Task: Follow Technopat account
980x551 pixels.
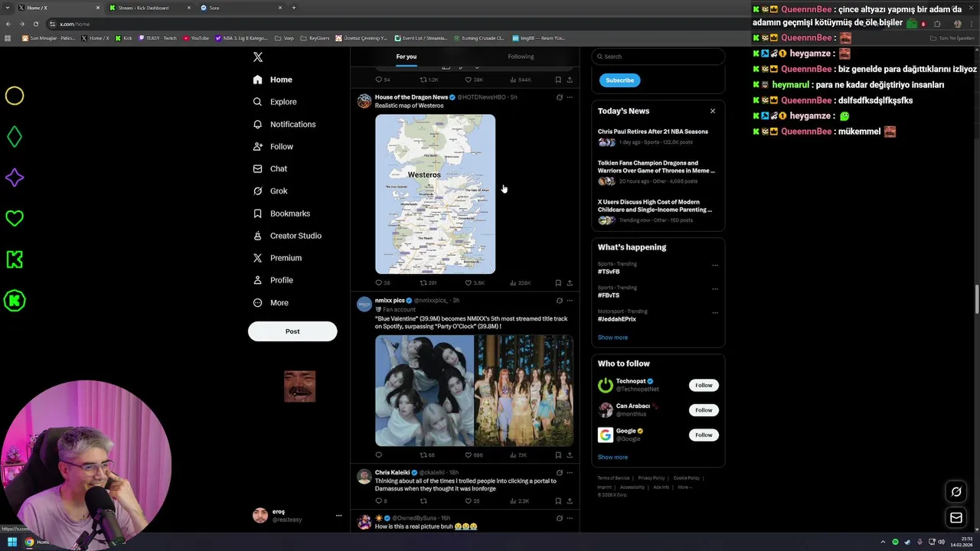Action: click(x=704, y=386)
